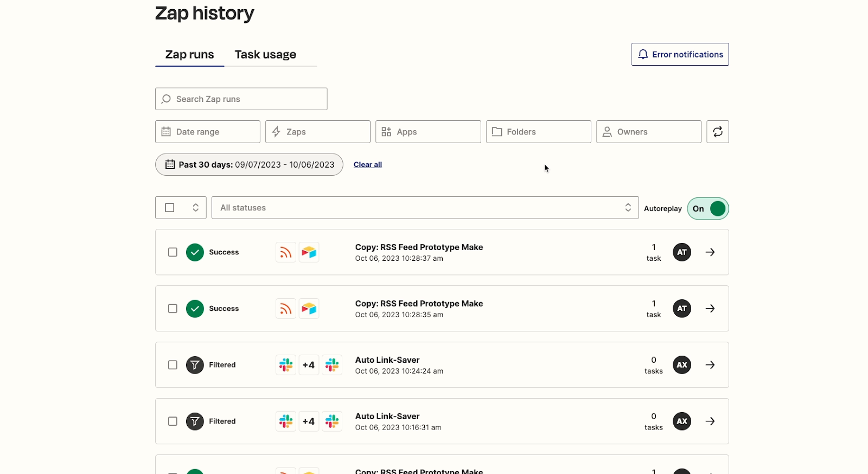Click '0 tasks' count on 10:24:24 am run
Viewport: 868px width, 474px height.
(654, 366)
